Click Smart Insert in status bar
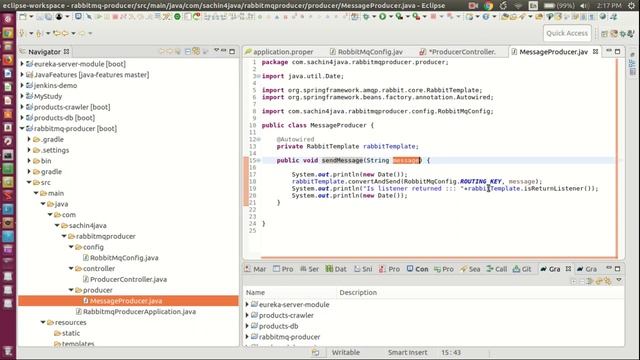The image size is (640, 360). [x=407, y=352]
